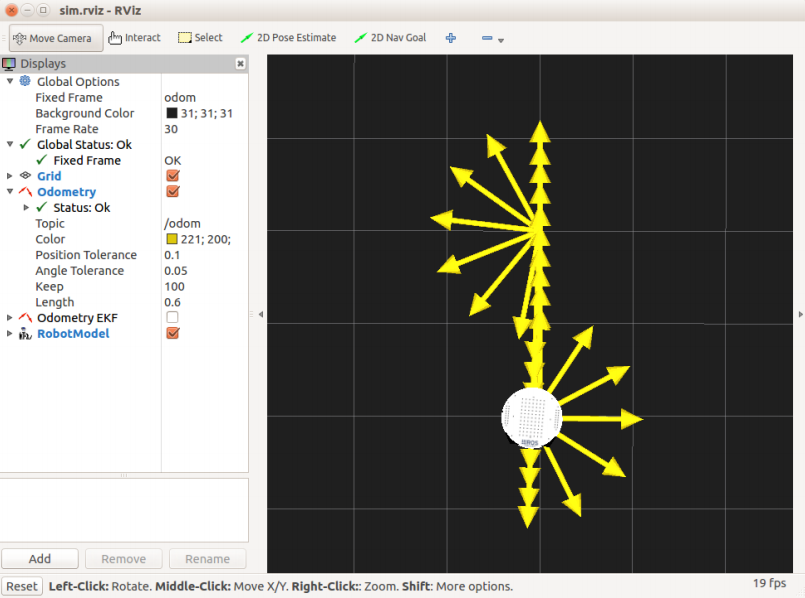Click the Displays panel monitor icon
The height and width of the screenshot is (598, 805).
click(9, 64)
